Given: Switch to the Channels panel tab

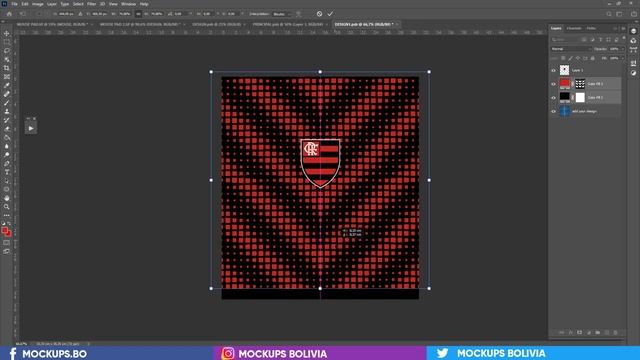Looking at the screenshot, I should coord(574,28).
